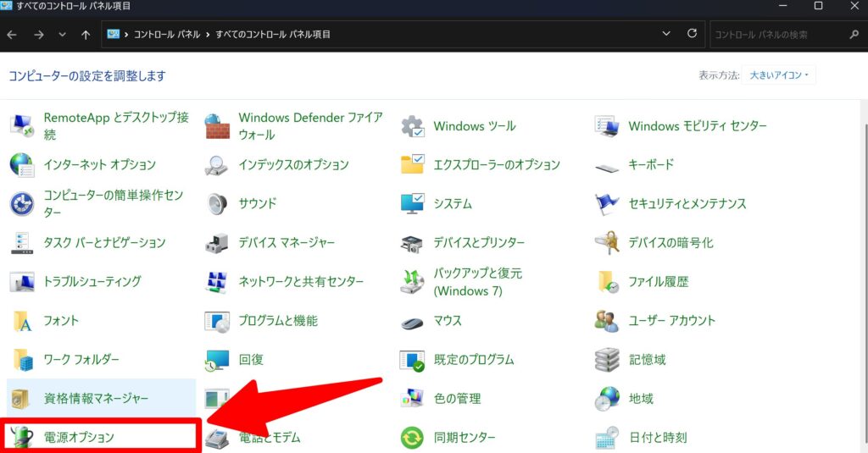Click the refresh button beside address bar
This screenshot has height=453, width=868.
[692, 35]
